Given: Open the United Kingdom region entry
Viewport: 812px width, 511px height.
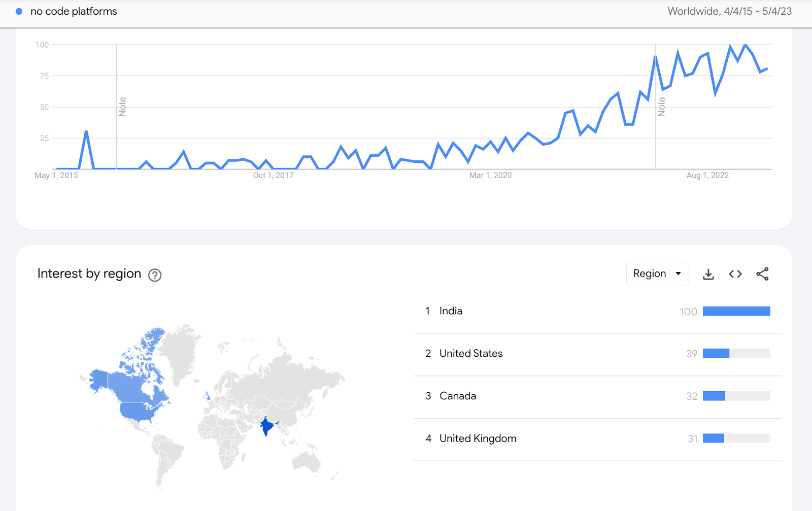Looking at the screenshot, I should [x=598, y=439].
